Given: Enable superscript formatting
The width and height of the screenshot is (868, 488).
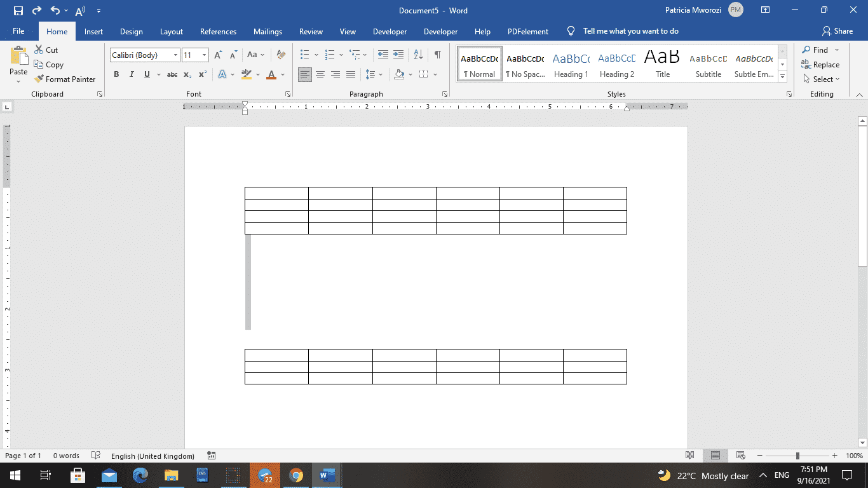Looking at the screenshot, I should pyautogui.click(x=202, y=74).
